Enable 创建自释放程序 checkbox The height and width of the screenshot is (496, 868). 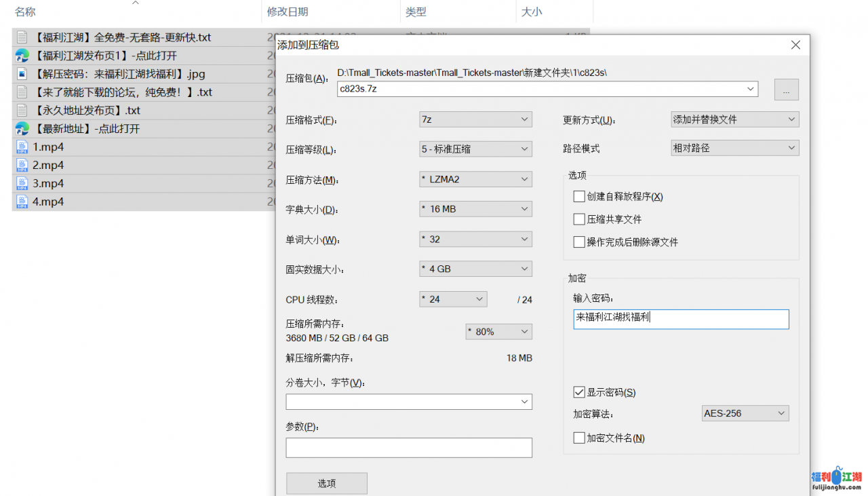tap(579, 197)
